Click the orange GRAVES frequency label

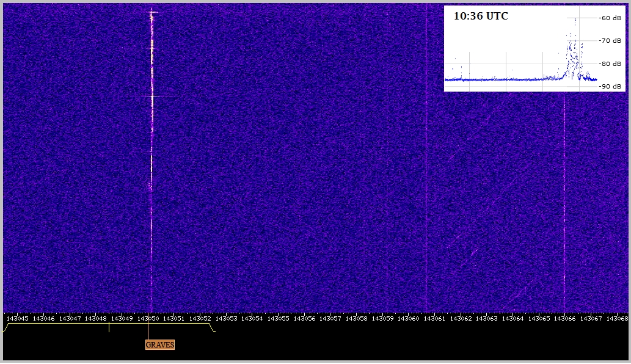pyautogui.click(x=160, y=344)
